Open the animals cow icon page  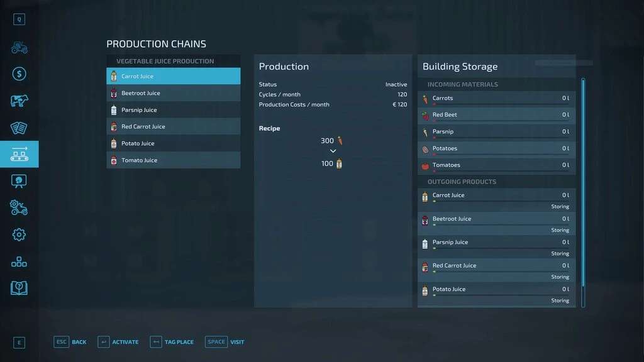pyautogui.click(x=19, y=101)
